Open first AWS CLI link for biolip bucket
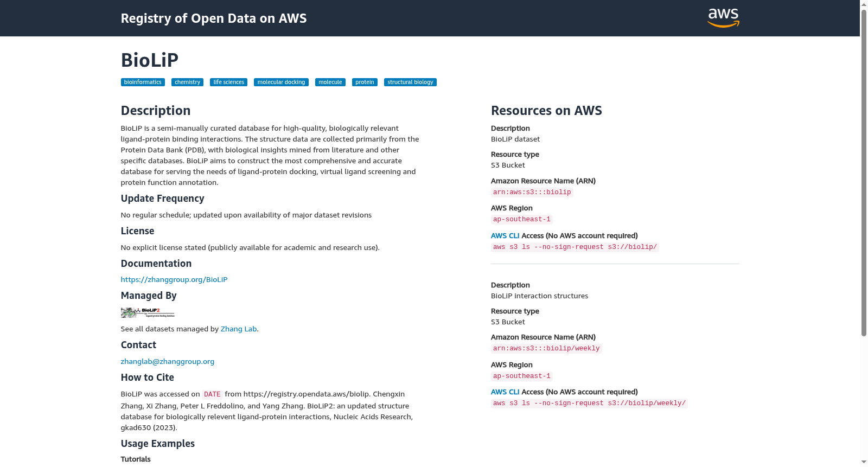The width and height of the screenshot is (868, 467). click(x=505, y=235)
